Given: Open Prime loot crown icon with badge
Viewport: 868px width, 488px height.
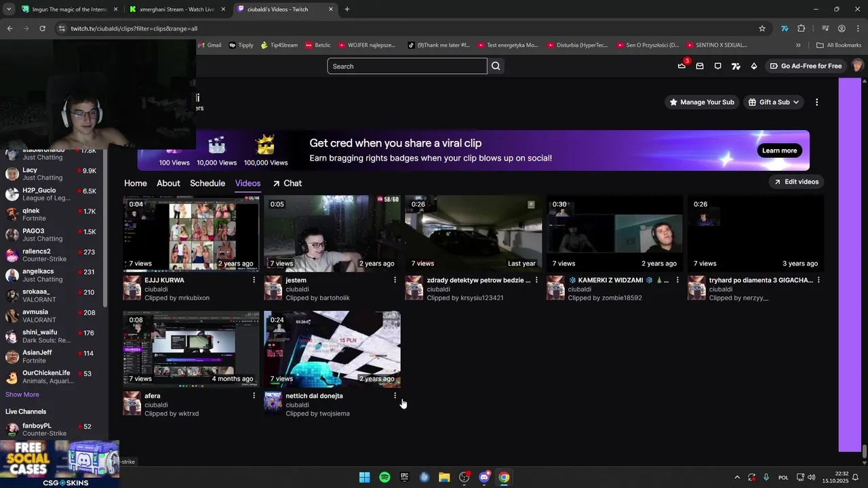Looking at the screenshot, I should click(x=682, y=65).
